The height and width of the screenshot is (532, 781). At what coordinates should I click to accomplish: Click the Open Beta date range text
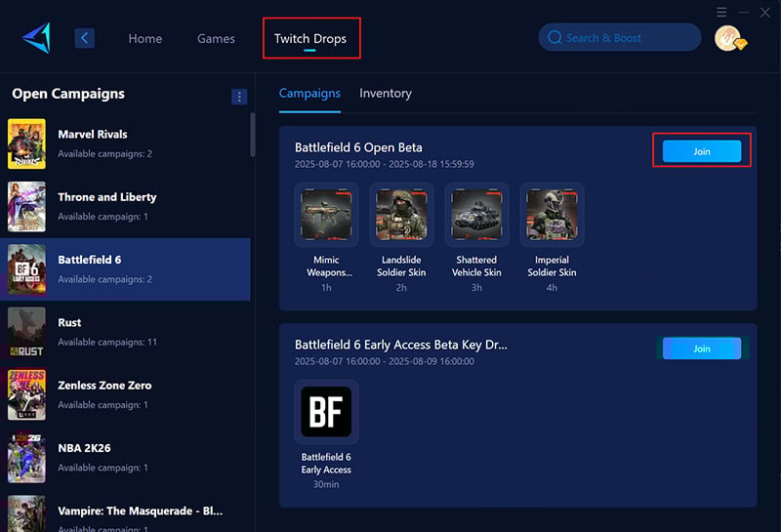pos(384,164)
